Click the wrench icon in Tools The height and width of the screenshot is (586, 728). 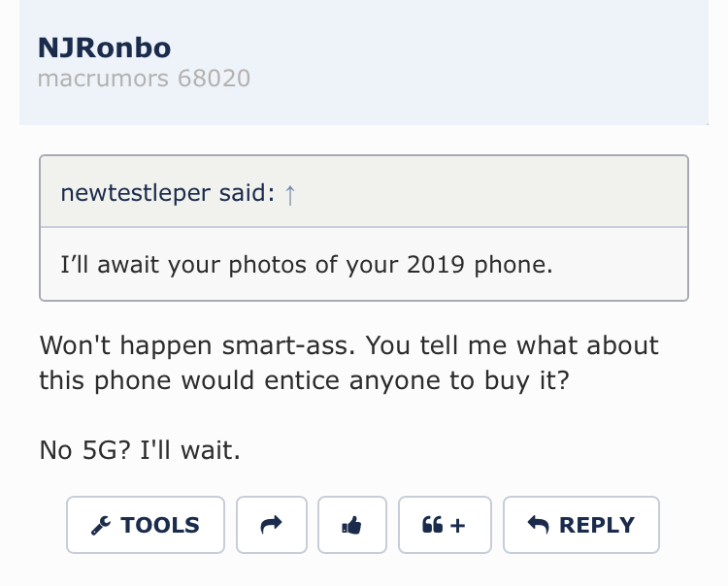101,526
